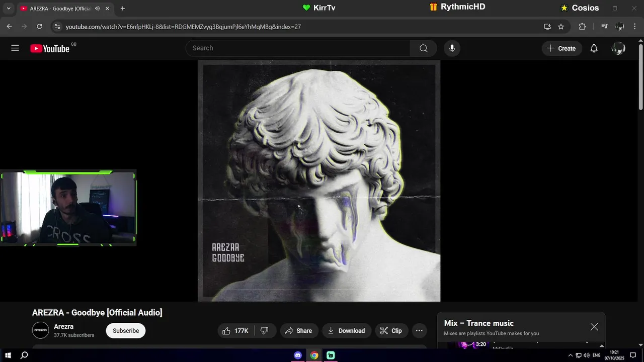Share the AREZRA Goodbye video
The height and width of the screenshot is (362, 644).
pos(299,331)
